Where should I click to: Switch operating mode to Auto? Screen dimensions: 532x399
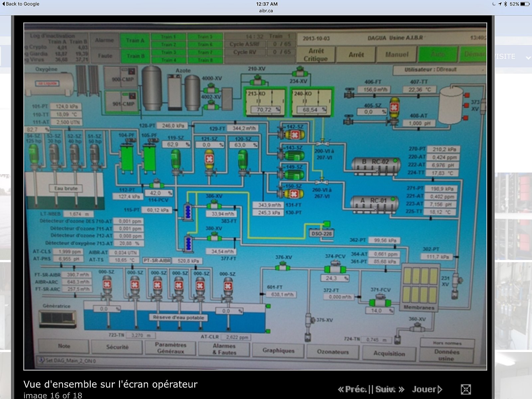[437, 54]
